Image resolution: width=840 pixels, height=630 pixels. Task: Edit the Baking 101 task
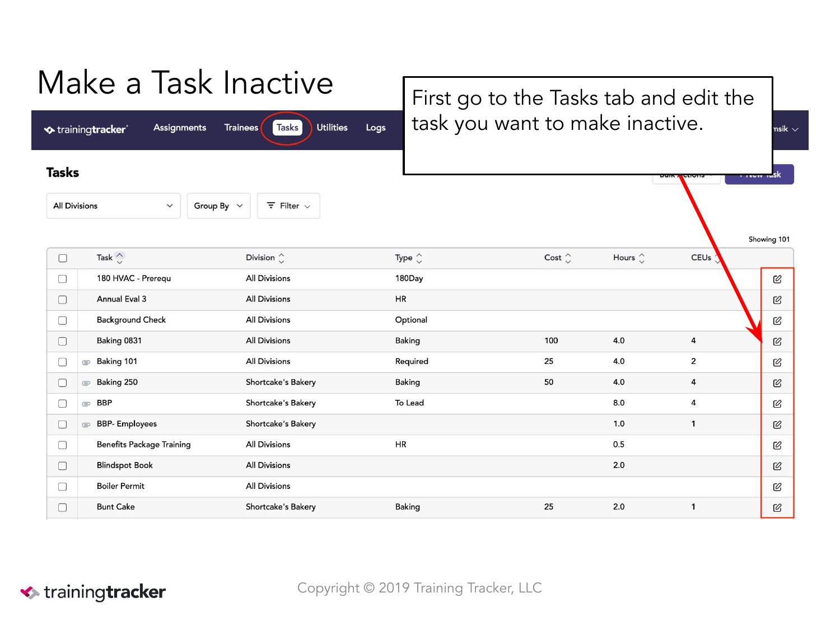tap(777, 362)
